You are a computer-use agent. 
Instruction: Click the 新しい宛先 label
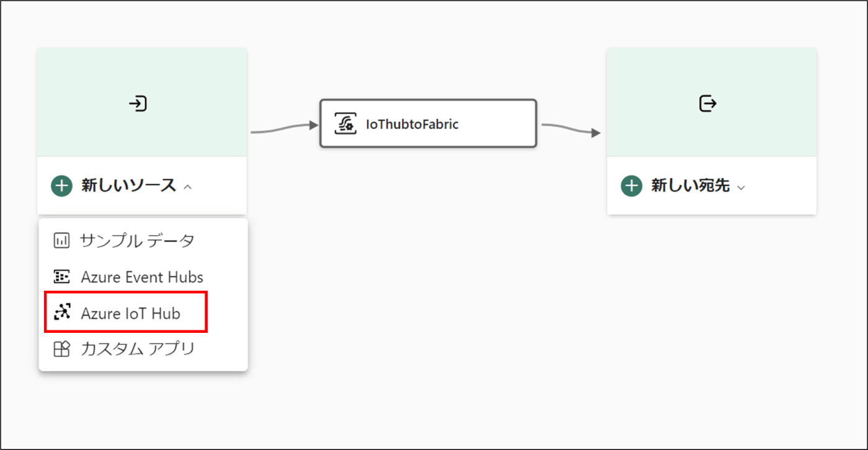690,185
